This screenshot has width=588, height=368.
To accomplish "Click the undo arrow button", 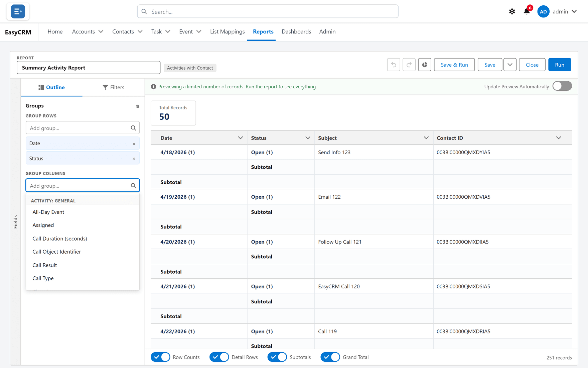I will [394, 65].
